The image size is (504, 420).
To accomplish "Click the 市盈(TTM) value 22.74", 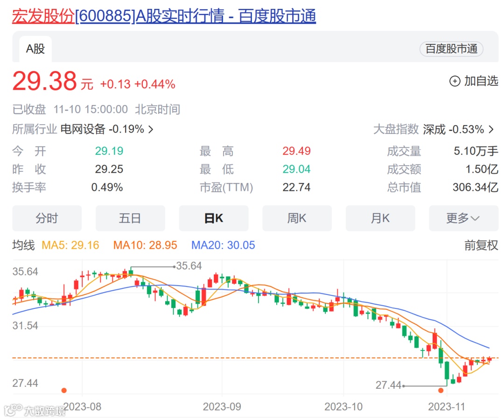I will click(297, 187).
